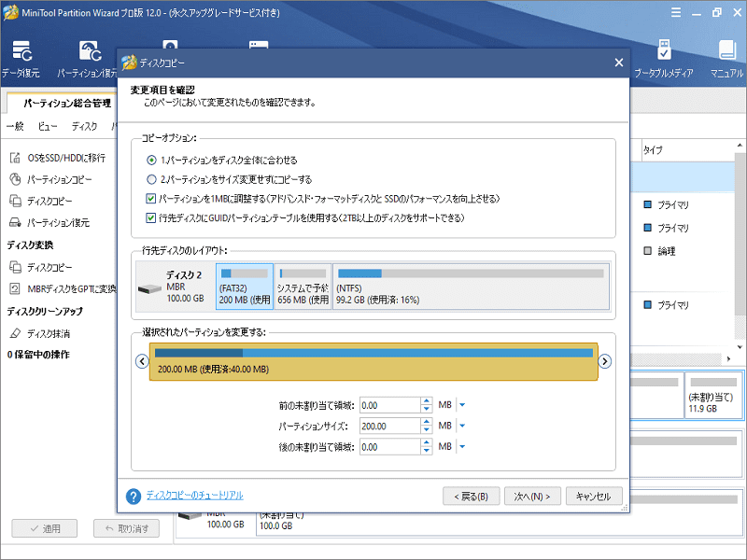This screenshot has height=560, width=747.
Task: Click the help question mark icon
Action: pos(134,497)
